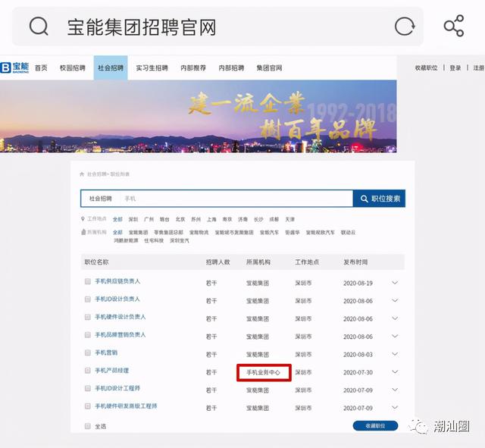
Task: Toggle the 全选 select-all checkbox
Action: [88, 426]
